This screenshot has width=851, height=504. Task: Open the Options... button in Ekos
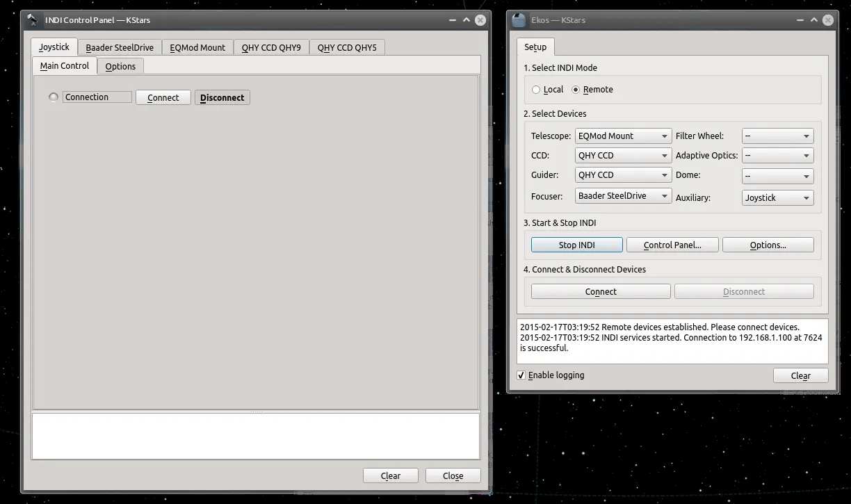click(768, 245)
